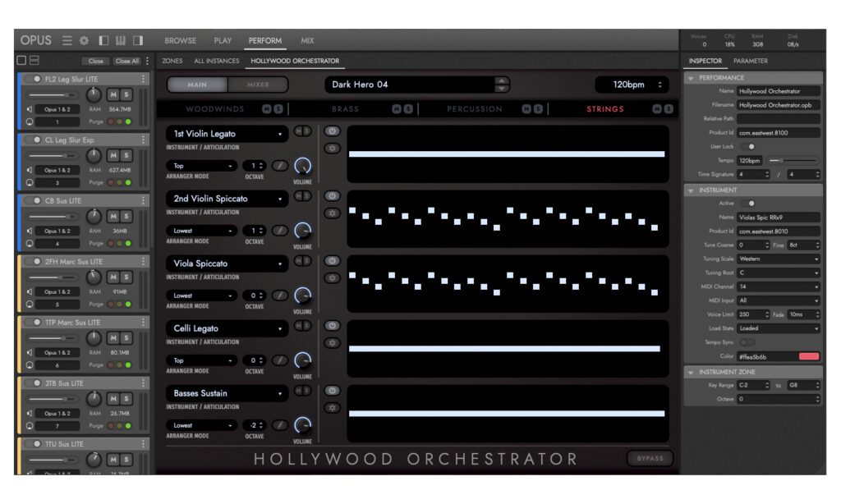Open options menu of CL Leg Slur Exp
The height and width of the screenshot is (504, 841).
click(143, 140)
